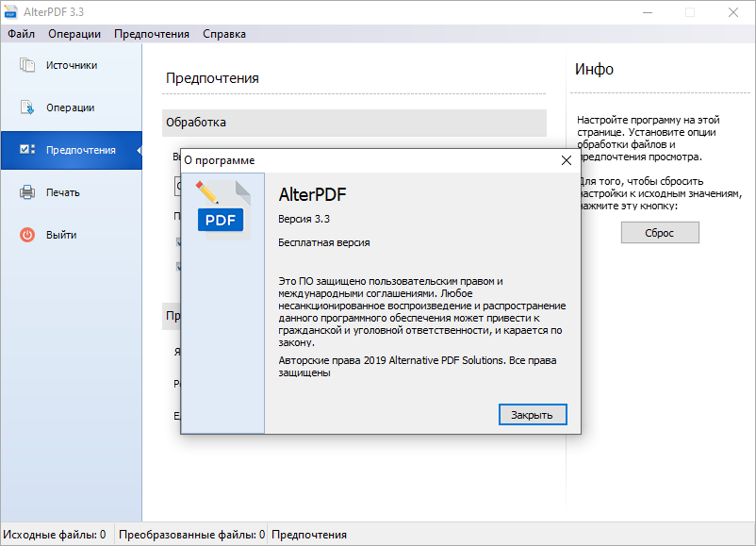
Task: Click the Закрыть button in About dialog
Action: 533,415
